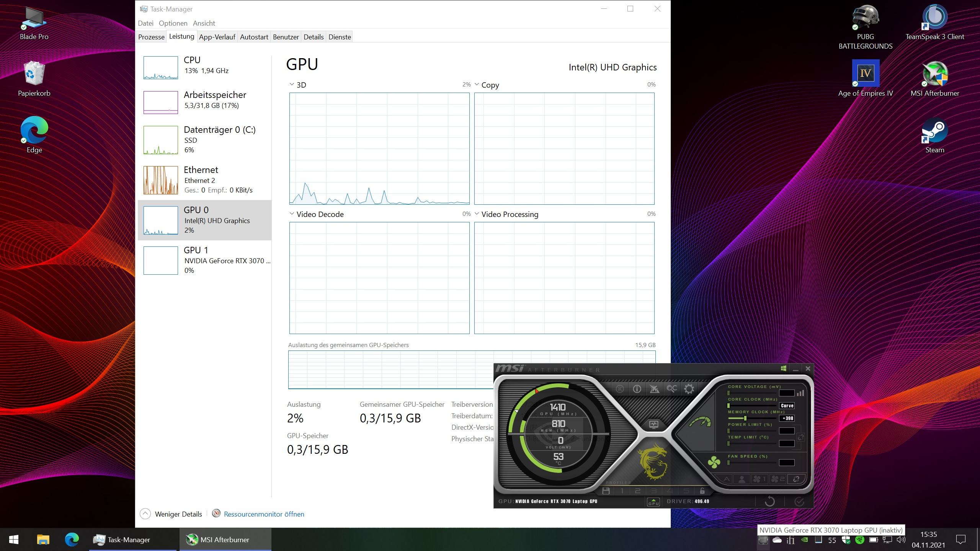Click Afterburner Core Voltage slider
This screenshot has height=551, width=980.
[x=752, y=393]
